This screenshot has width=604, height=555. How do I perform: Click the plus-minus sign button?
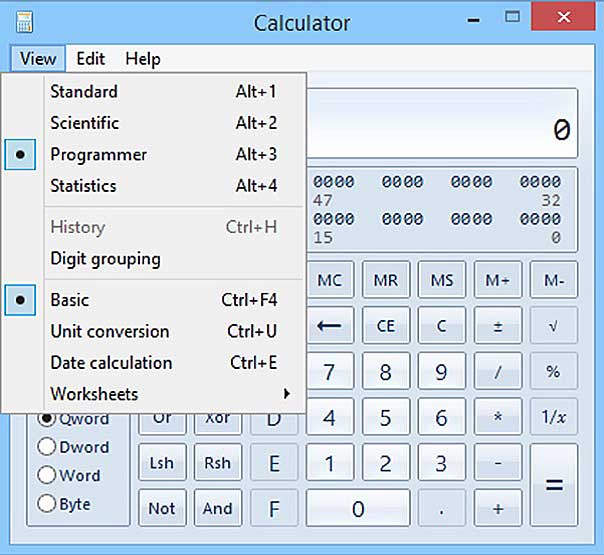pos(498,326)
